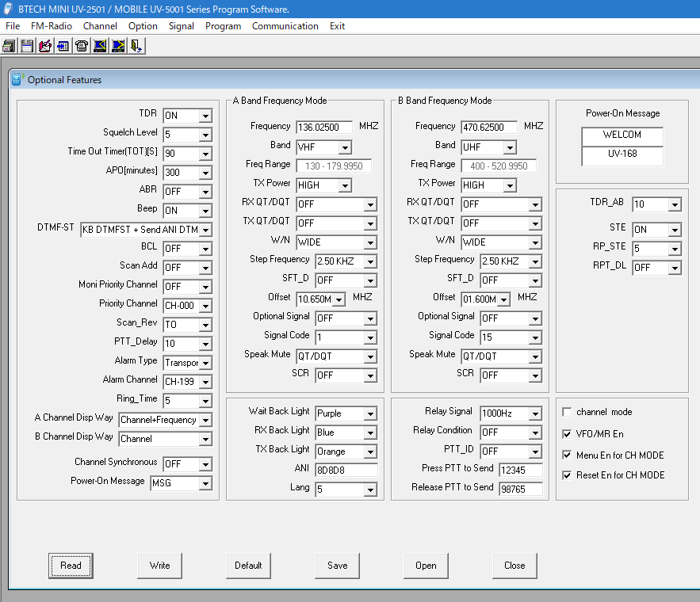
Task: Click the ANI input field
Action: [346, 470]
